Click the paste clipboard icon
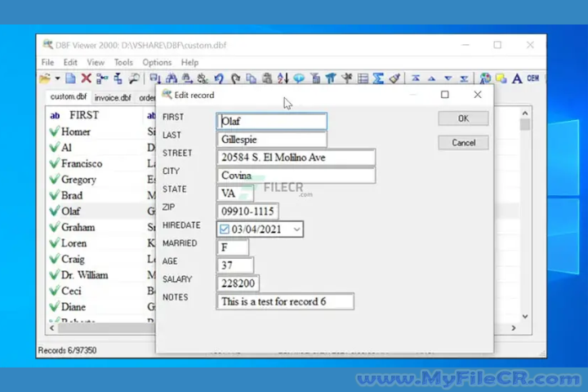 pos(267,78)
